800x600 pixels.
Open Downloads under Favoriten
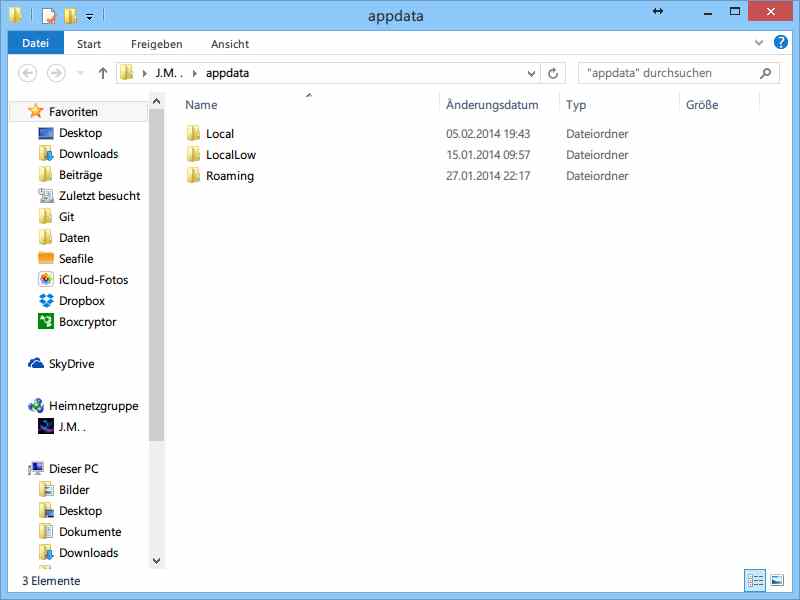point(88,154)
